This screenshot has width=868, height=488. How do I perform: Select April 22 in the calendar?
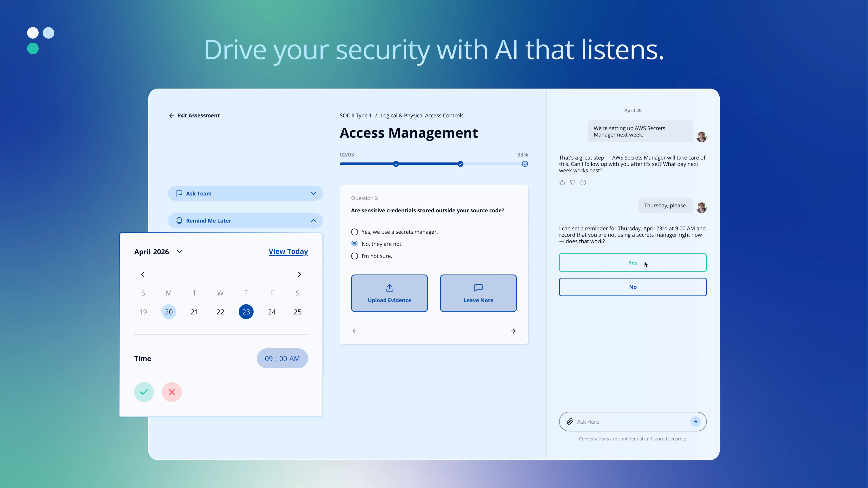[x=220, y=312]
